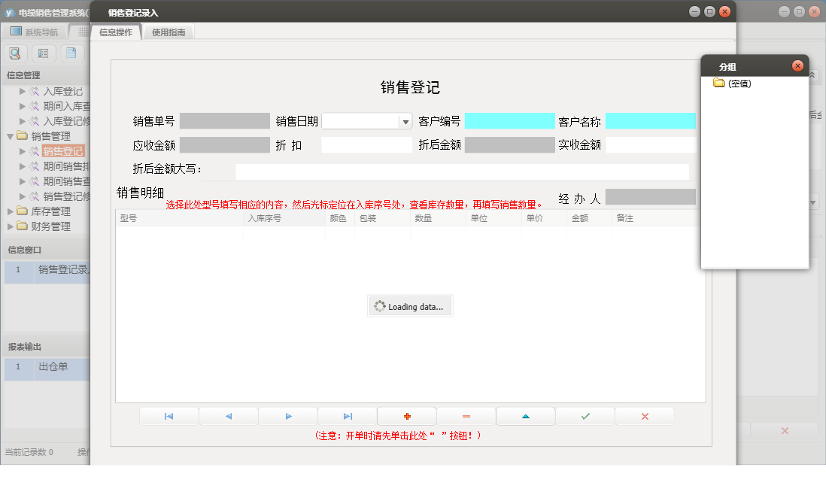Click the first record navigation icon
The height and width of the screenshot is (504, 826).
[169, 415]
